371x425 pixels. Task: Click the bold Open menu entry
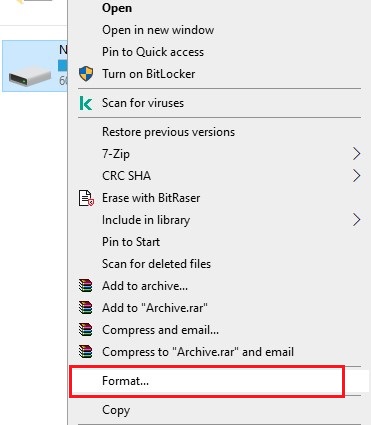coord(117,8)
